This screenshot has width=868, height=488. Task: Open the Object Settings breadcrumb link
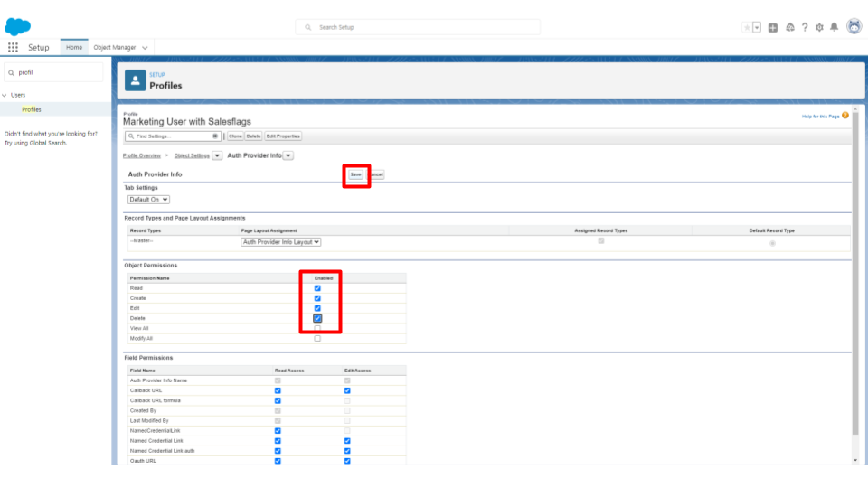click(x=192, y=156)
